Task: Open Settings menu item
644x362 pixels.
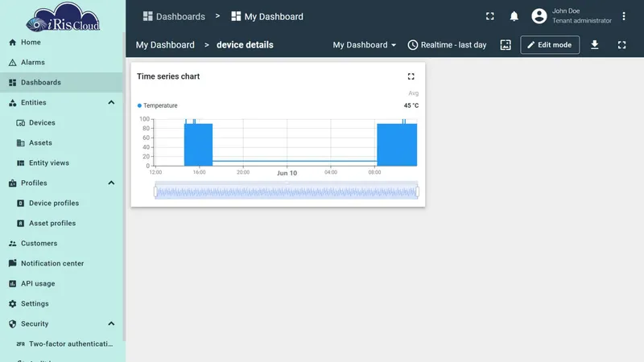Action: pos(61,304)
